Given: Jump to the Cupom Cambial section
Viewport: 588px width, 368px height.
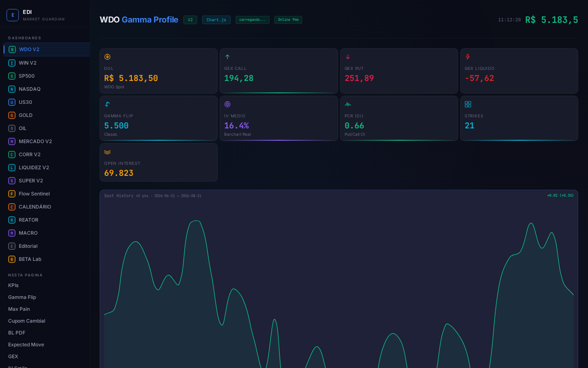Looking at the screenshot, I should click(x=27, y=321).
